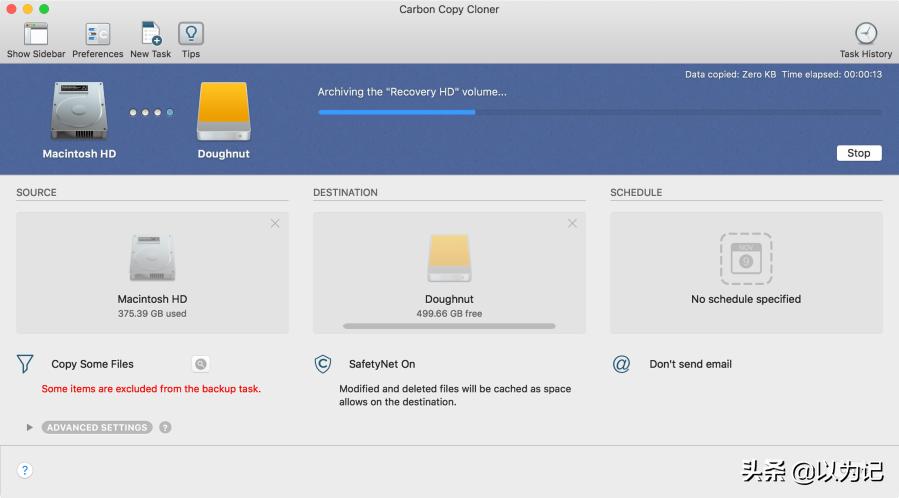Click the Data copied: Zero KB readout

point(730,74)
